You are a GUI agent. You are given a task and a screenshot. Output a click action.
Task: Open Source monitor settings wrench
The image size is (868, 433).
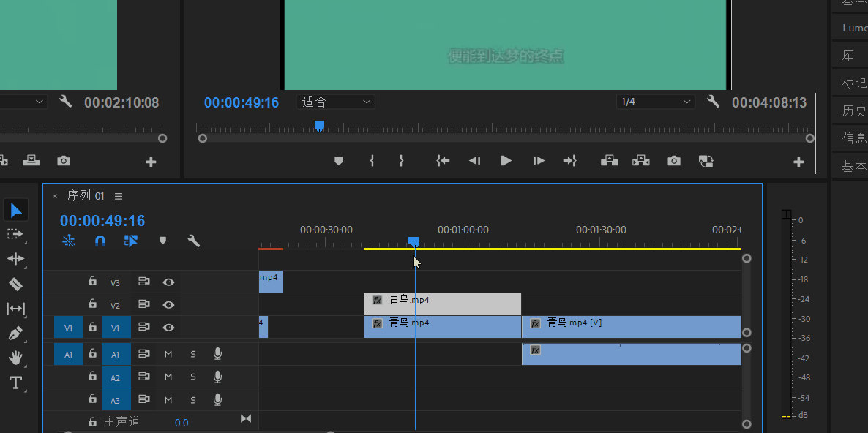tap(65, 102)
